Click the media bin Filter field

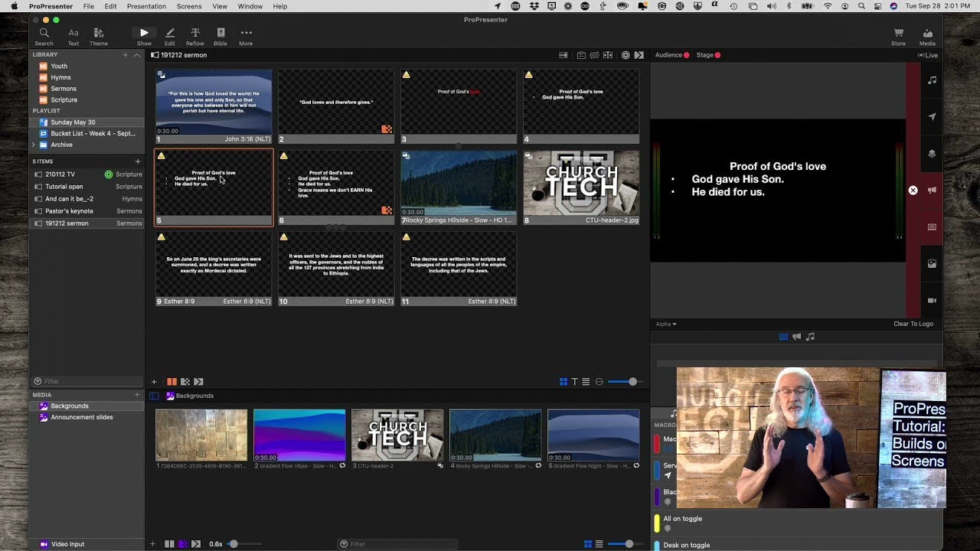coord(398,544)
